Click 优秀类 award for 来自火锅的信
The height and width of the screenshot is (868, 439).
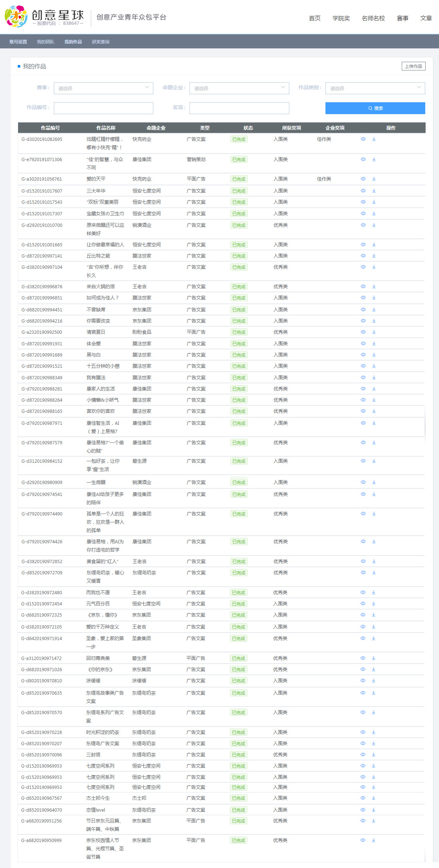point(281,286)
